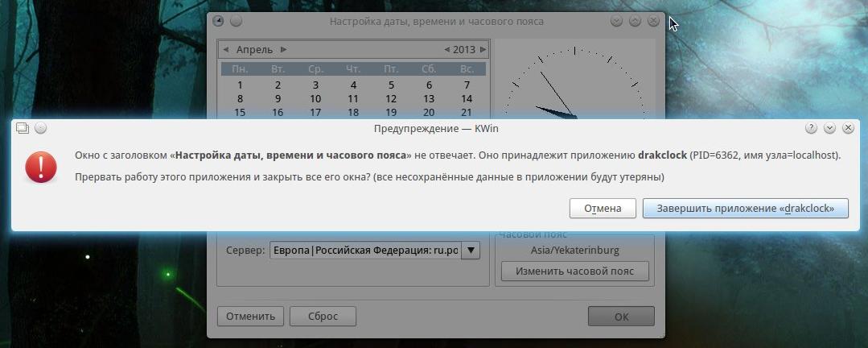Click the Вс. weekday header
The width and height of the screenshot is (868, 348).
467,69
